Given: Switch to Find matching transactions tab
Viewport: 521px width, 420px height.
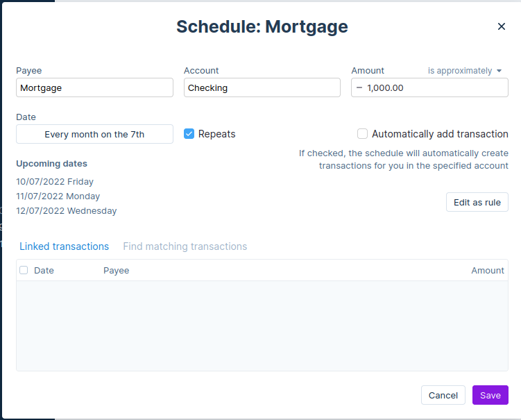Looking at the screenshot, I should point(185,246).
